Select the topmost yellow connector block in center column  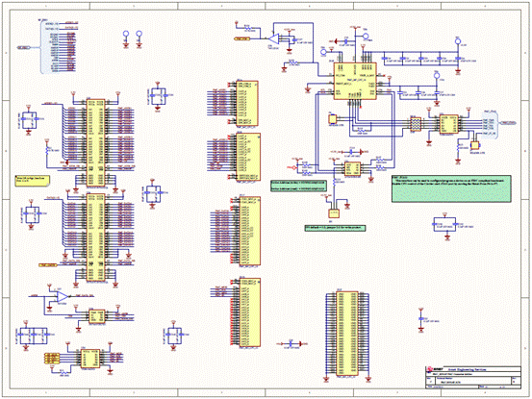pyautogui.click(x=247, y=104)
